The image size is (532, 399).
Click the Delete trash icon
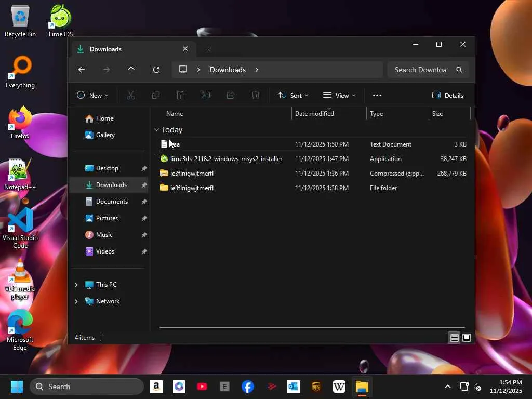coord(256,96)
